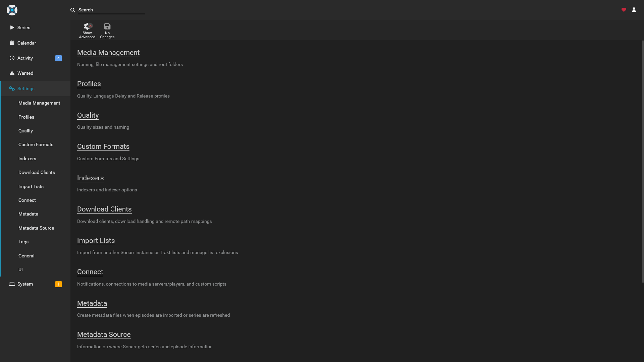Click description 'Download clients, download handling and remote path mappings'
Screen dimensions: 644x362
(145, 221)
